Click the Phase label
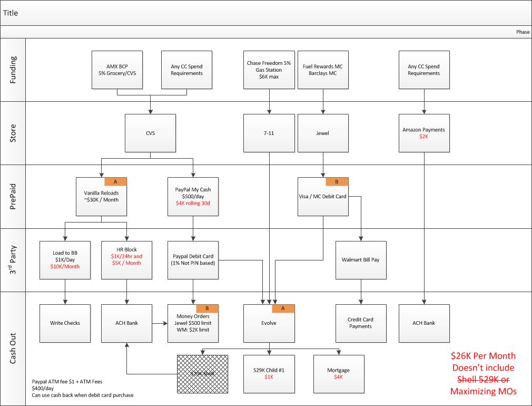 [523, 32]
